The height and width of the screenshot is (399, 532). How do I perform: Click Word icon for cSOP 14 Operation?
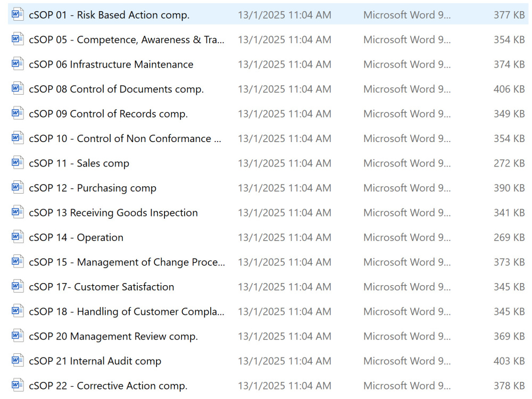coord(18,237)
